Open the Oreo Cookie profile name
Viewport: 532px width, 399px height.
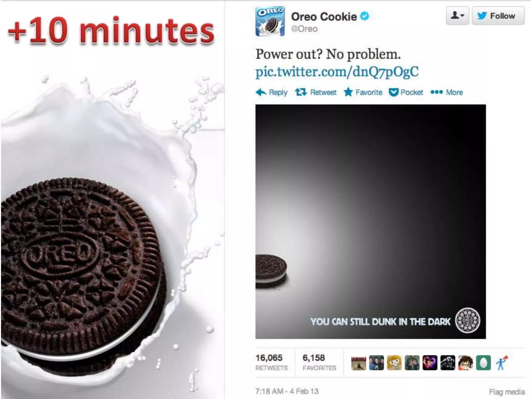(324, 17)
